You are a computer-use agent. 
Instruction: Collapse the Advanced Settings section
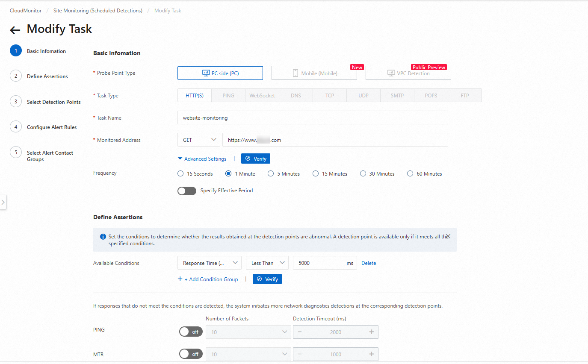click(x=202, y=158)
